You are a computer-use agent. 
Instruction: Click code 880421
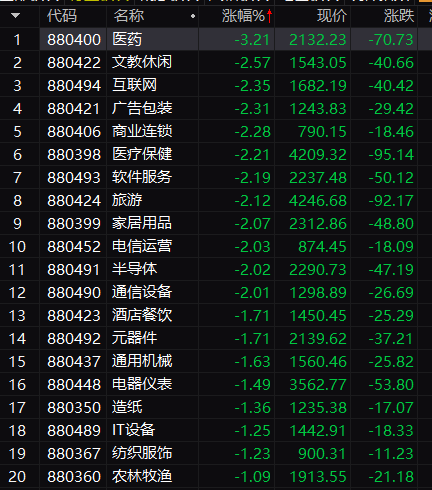click(74, 109)
